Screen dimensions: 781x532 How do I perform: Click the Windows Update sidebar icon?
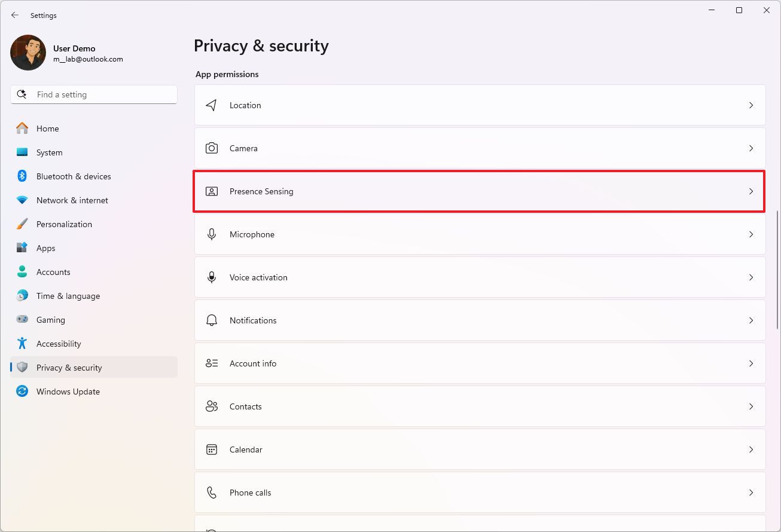coord(22,392)
